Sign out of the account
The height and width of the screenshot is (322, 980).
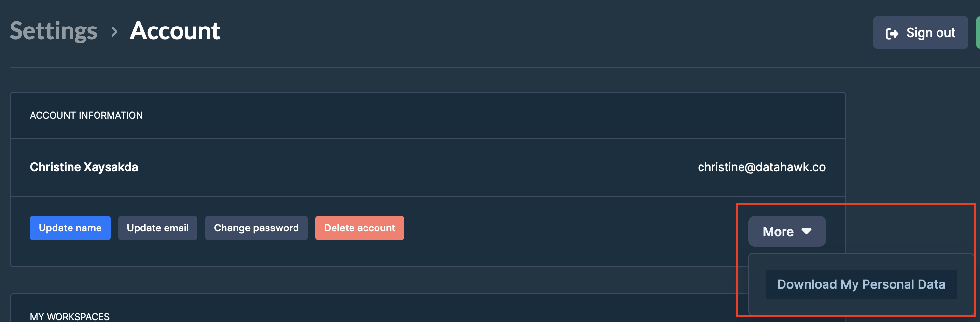click(921, 33)
